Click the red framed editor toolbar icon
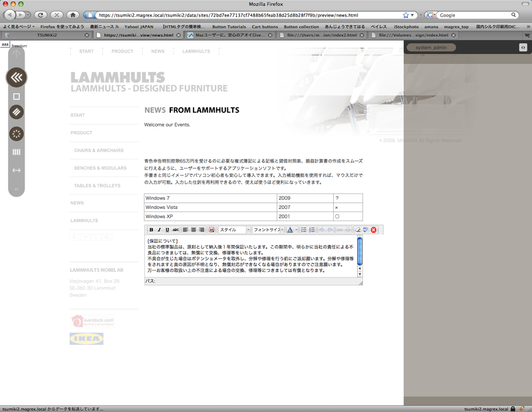This screenshot has height=412, width=532. (x=211, y=230)
